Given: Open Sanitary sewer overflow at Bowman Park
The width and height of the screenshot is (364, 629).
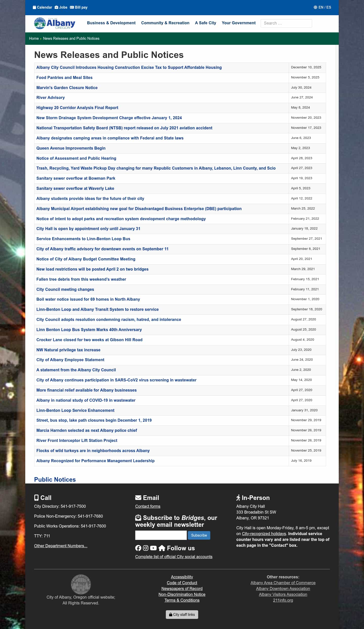Looking at the screenshot, I should click(x=76, y=178).
